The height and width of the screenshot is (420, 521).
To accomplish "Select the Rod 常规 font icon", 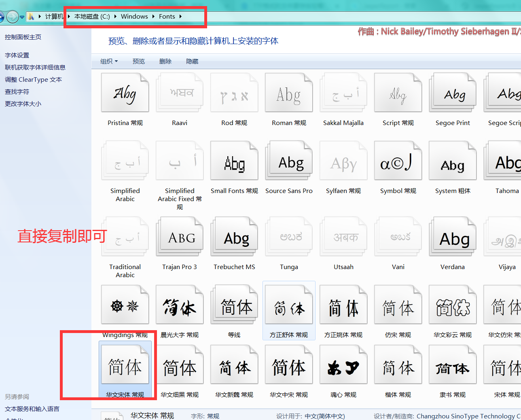I will [x=234, y=93].
